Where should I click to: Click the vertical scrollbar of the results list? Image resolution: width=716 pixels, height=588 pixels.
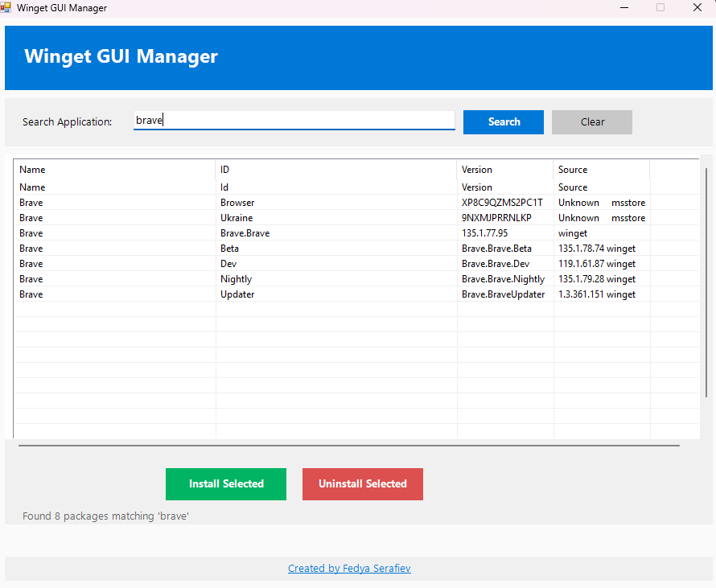point(706,283)
